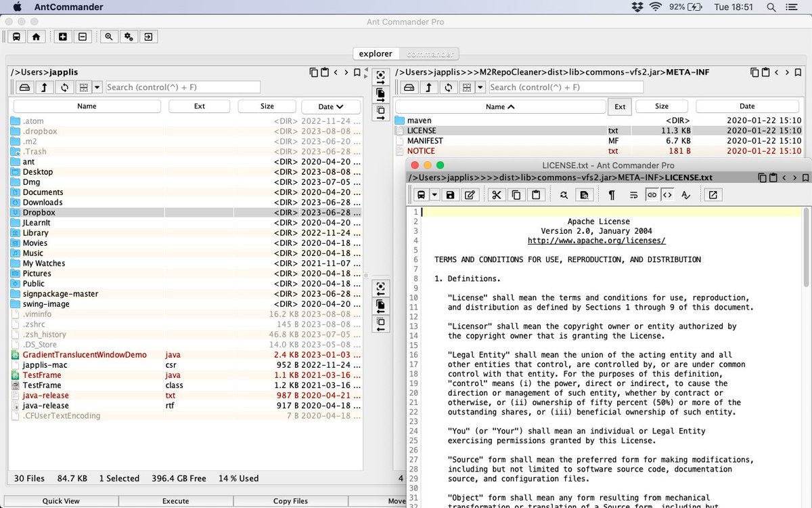Cut selection with scissors in editor
The image size is (812, 508).
(x=497, y=195)
